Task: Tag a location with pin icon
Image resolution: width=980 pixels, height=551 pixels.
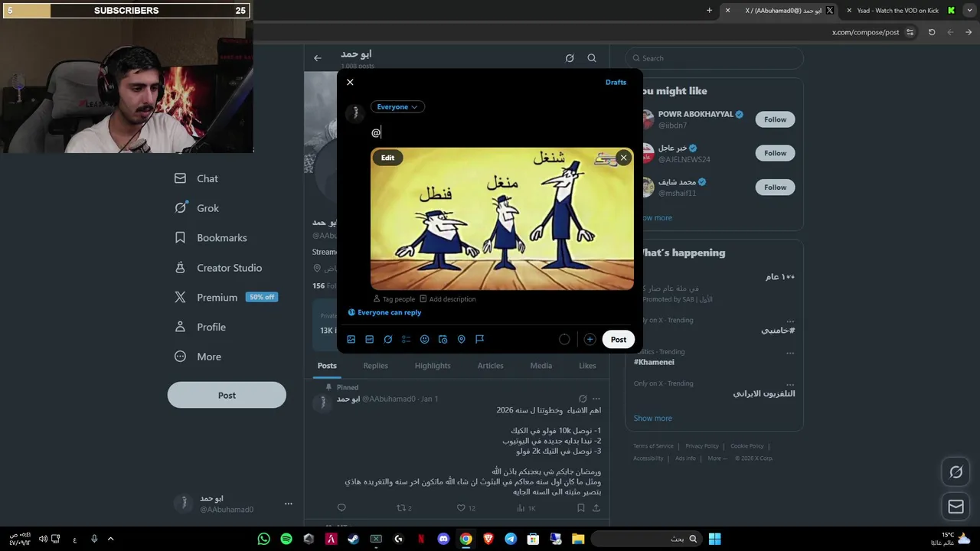Action: point(461,339)
